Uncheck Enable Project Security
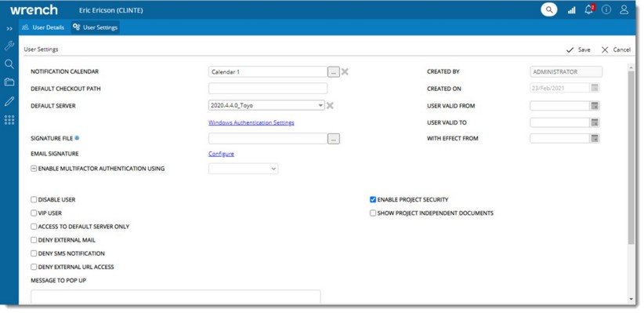This screenshot has width=644, height=313. [x=373, y=199]
